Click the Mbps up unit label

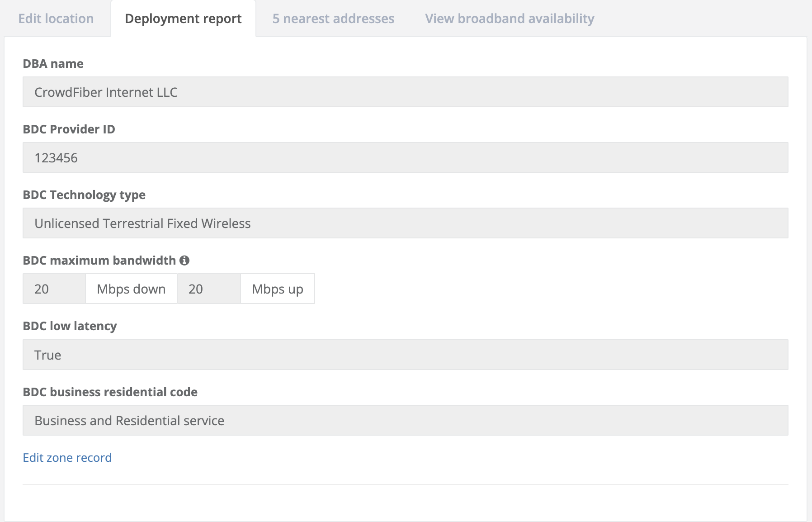277,289
